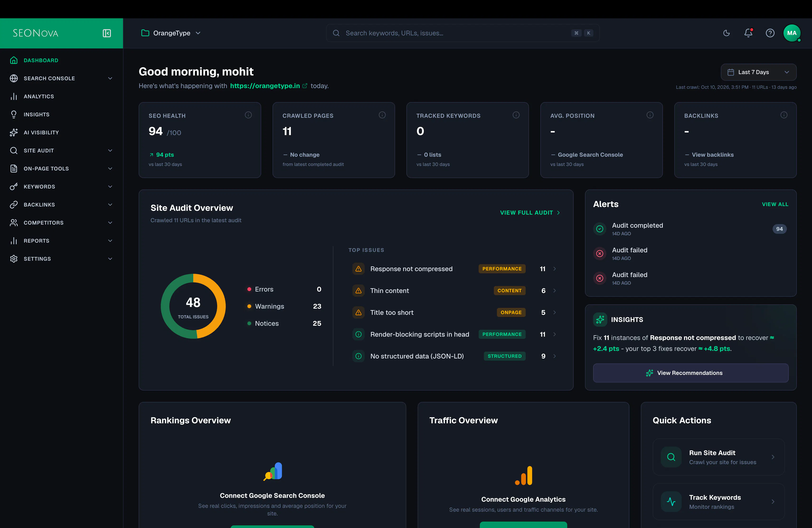Click the Warnings count 23

[x=317, y=306]
